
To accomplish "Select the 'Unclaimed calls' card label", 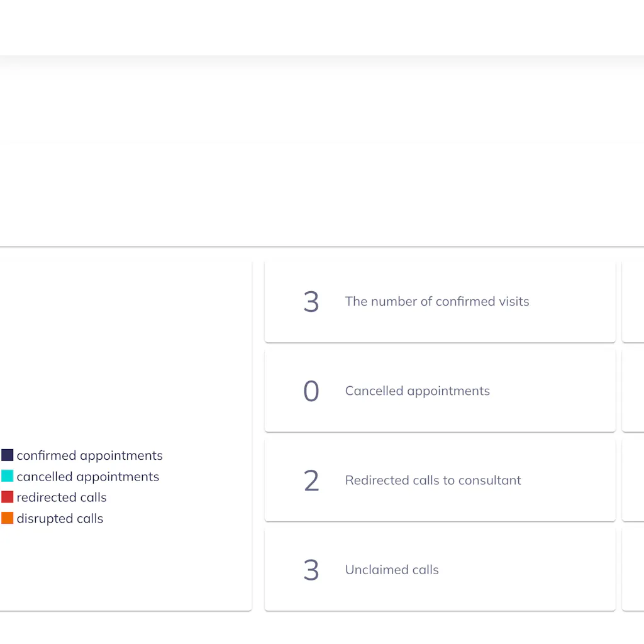I will tap(392, 570).
